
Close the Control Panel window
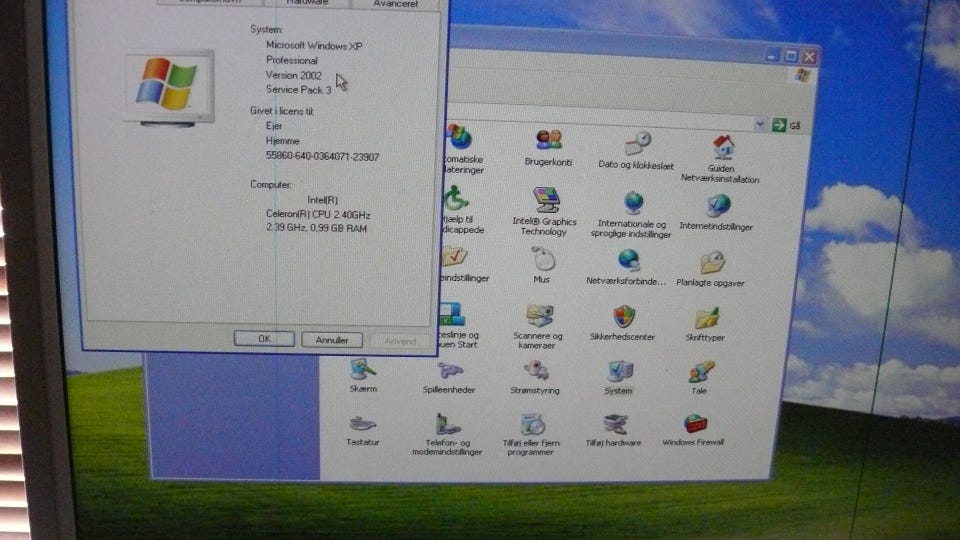pos(809,57)
